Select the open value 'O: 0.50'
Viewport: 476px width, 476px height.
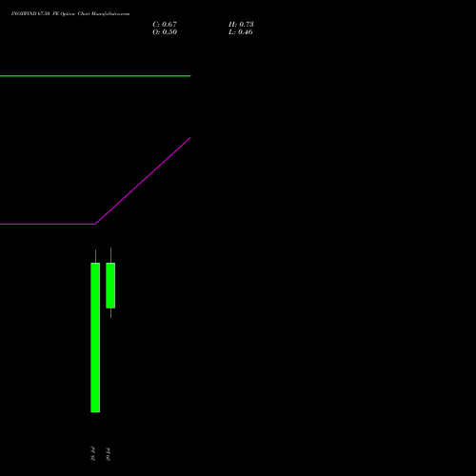[x=165, y=31]
